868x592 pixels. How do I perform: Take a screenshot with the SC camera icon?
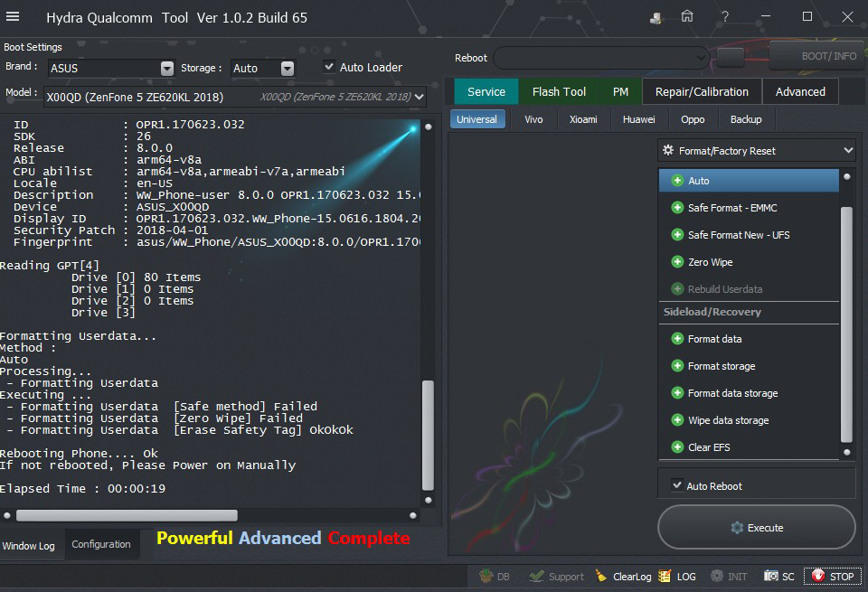(771, 576)
